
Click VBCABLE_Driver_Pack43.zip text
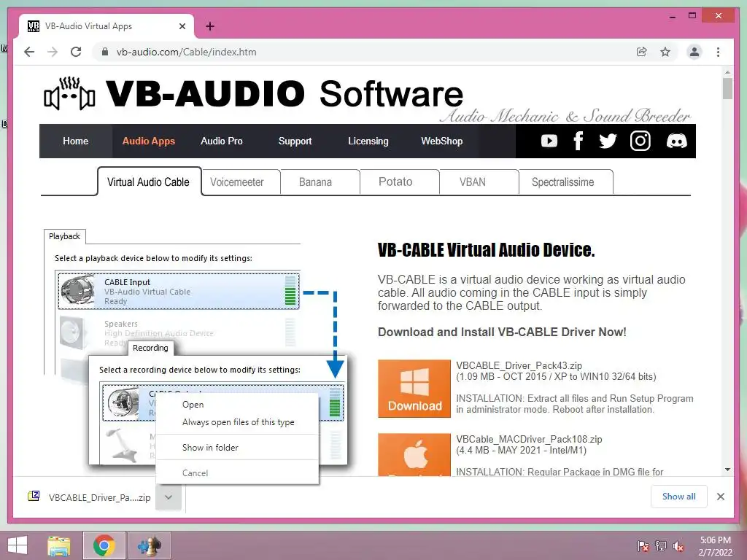pos(519,366)
